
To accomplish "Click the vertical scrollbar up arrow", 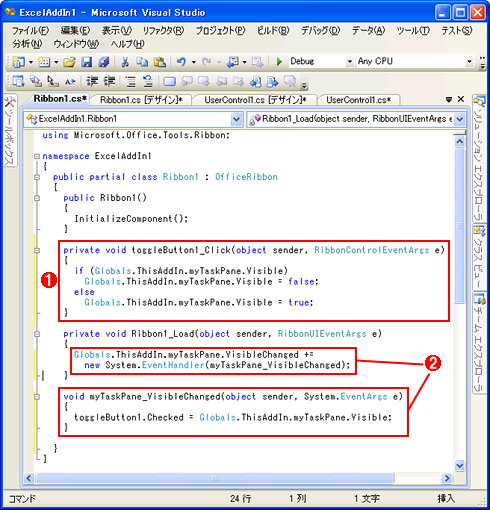I will [x=460, y=142].
